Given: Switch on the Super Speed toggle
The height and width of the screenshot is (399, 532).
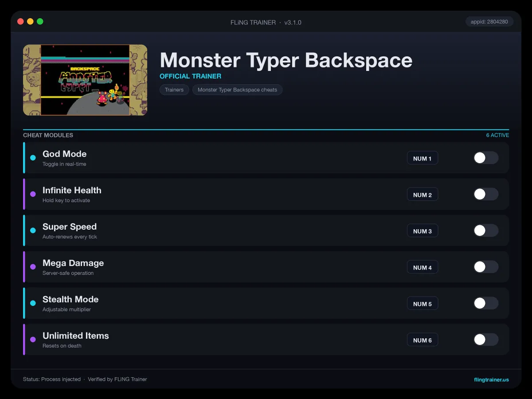Looking at the screenshot, I should click(486, 231).
